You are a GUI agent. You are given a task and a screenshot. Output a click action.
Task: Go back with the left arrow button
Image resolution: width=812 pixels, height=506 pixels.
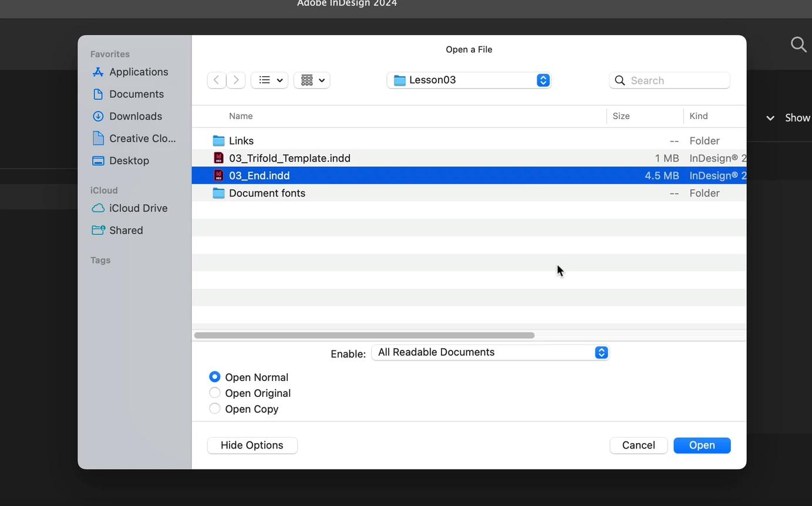pos(217,80)
